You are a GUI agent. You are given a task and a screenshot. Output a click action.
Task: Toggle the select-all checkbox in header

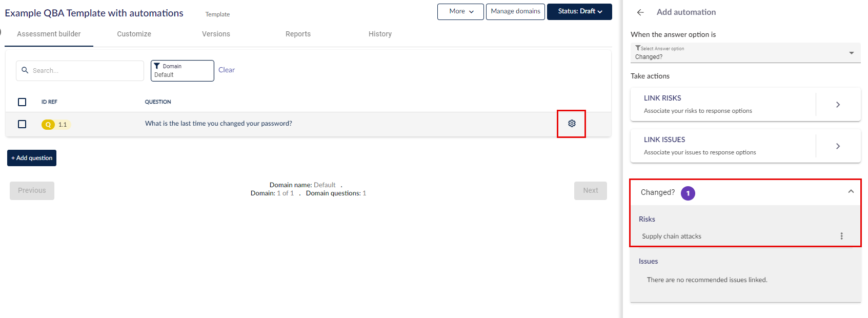(22, 102)
